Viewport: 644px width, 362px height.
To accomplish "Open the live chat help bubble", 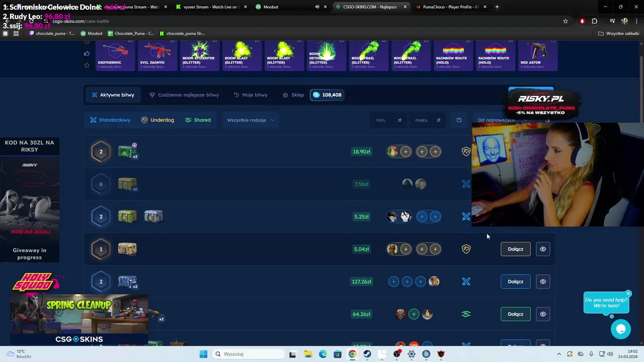I will [x=621, y=329].
